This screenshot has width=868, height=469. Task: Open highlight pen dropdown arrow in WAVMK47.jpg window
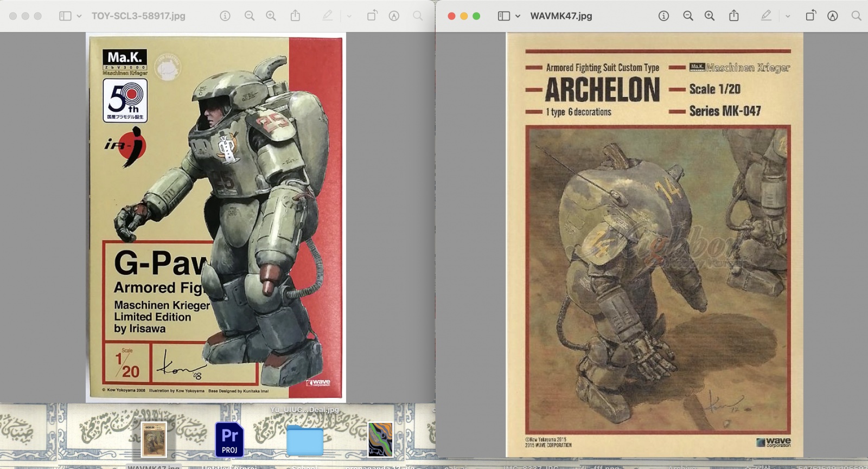tap(788, 16)
